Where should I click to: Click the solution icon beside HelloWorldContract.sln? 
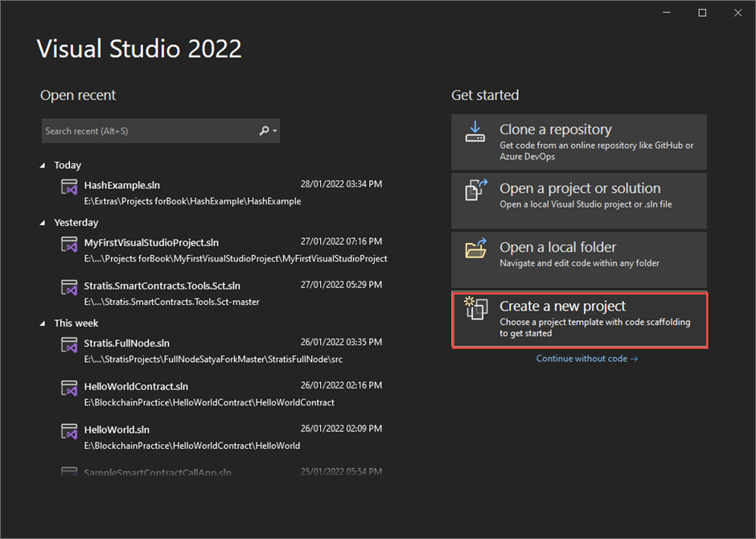tap(69, 387)
